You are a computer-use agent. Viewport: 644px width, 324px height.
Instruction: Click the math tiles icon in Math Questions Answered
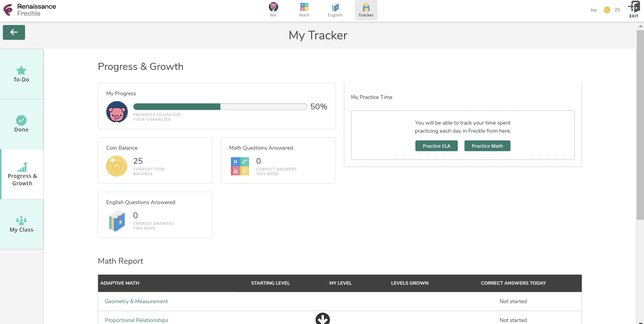tap(240, 166)
